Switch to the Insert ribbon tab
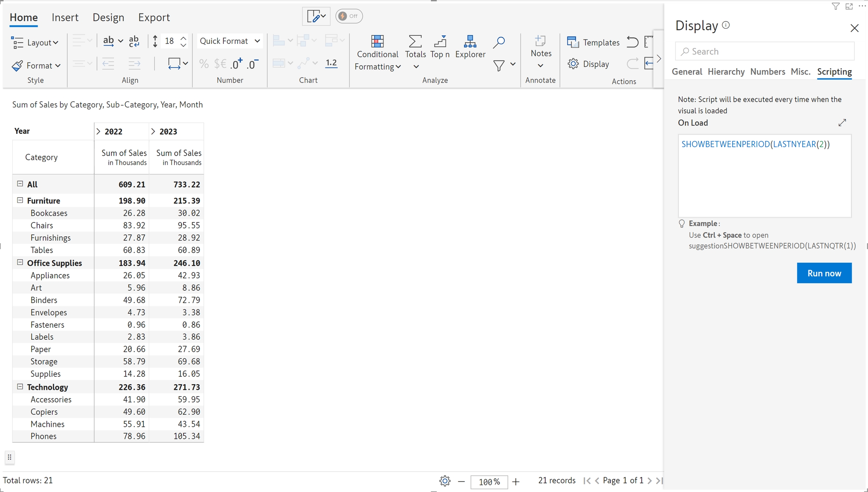This screenshot has width=868, height=492. 65,17
